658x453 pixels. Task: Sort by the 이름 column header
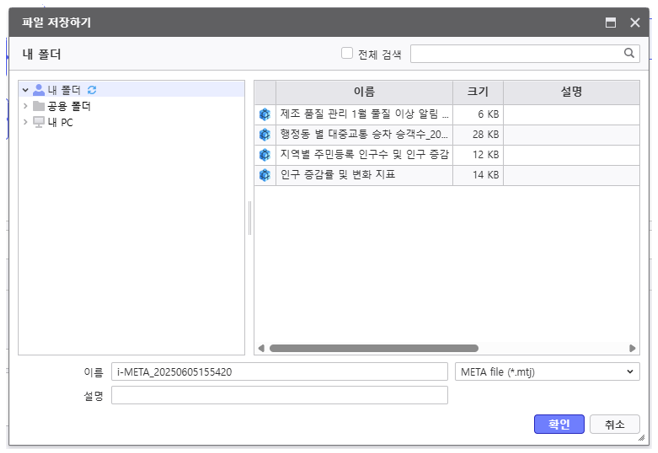tap(364, 92)
